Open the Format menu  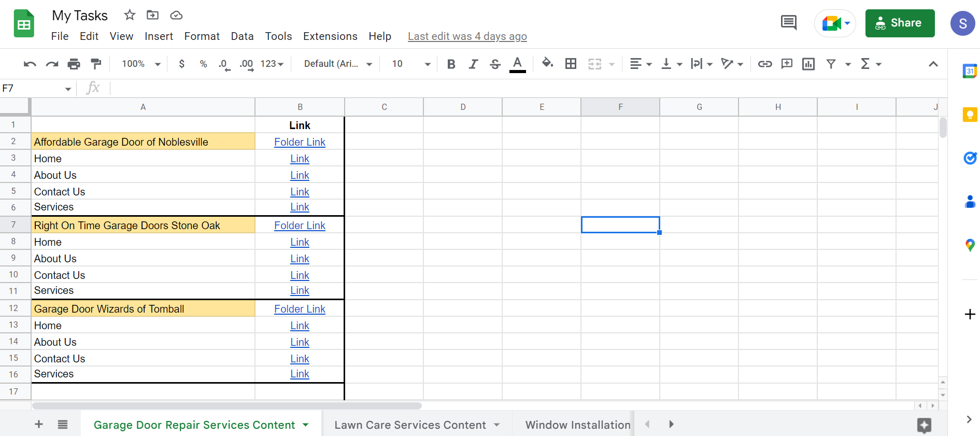tap(202, 36)
